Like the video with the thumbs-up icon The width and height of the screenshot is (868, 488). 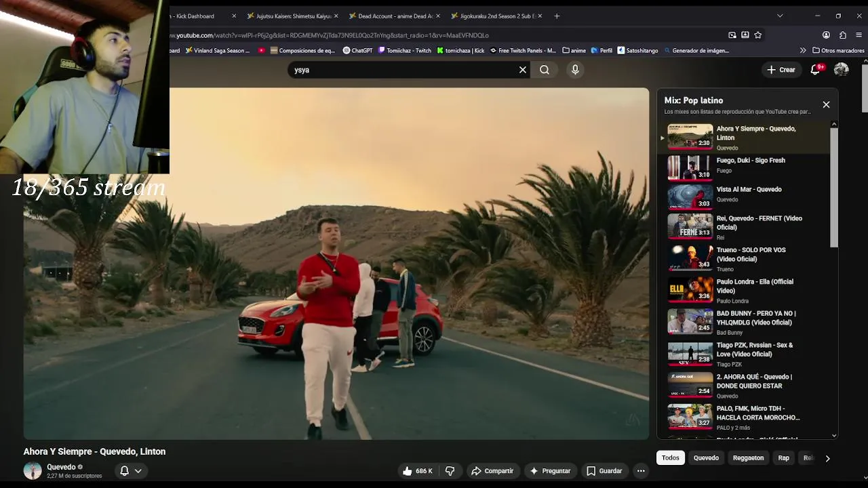(x=417, y=471)
